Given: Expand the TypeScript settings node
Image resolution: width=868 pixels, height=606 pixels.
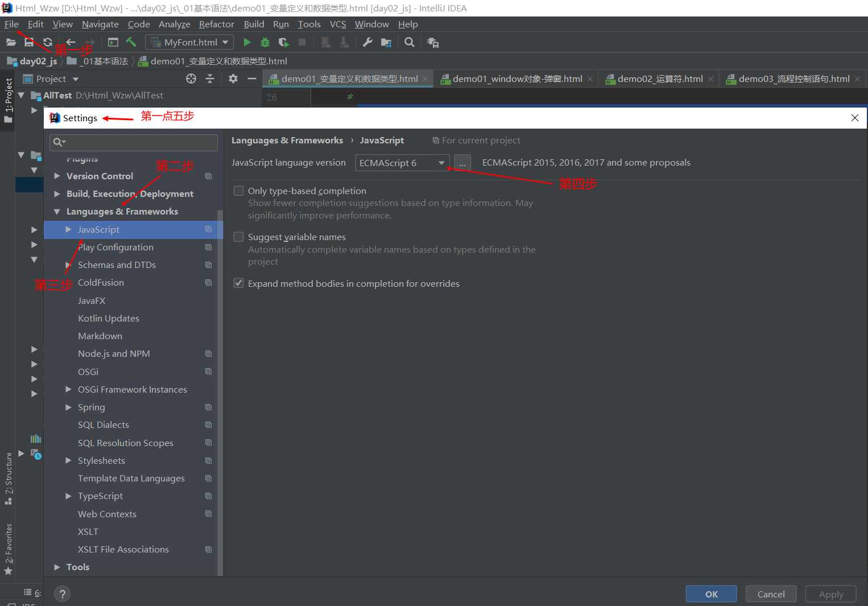Looking at the screenshot, I should 68,496.
